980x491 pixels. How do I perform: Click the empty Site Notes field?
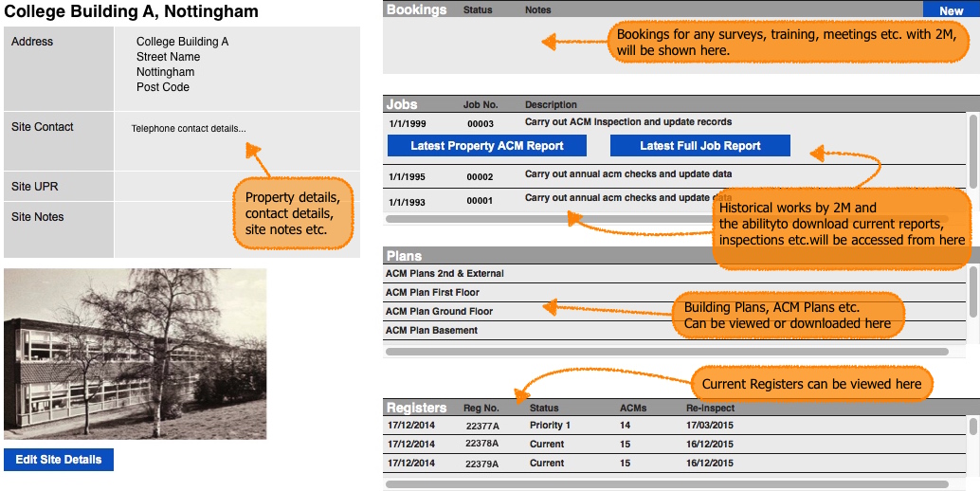point(238,229)
